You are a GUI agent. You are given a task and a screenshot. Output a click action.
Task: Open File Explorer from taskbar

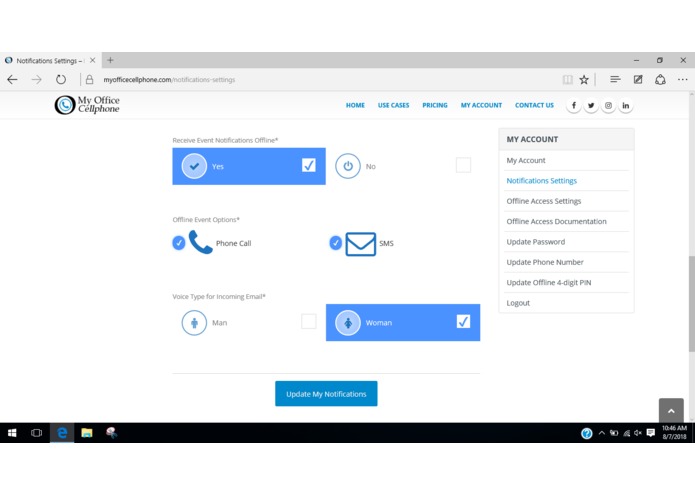coord(87,433)
